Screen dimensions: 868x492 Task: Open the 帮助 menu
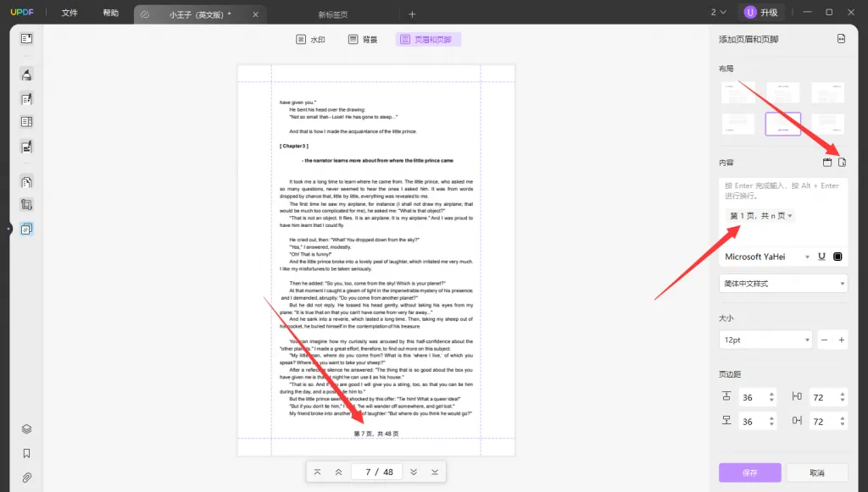tap(111, 13)
